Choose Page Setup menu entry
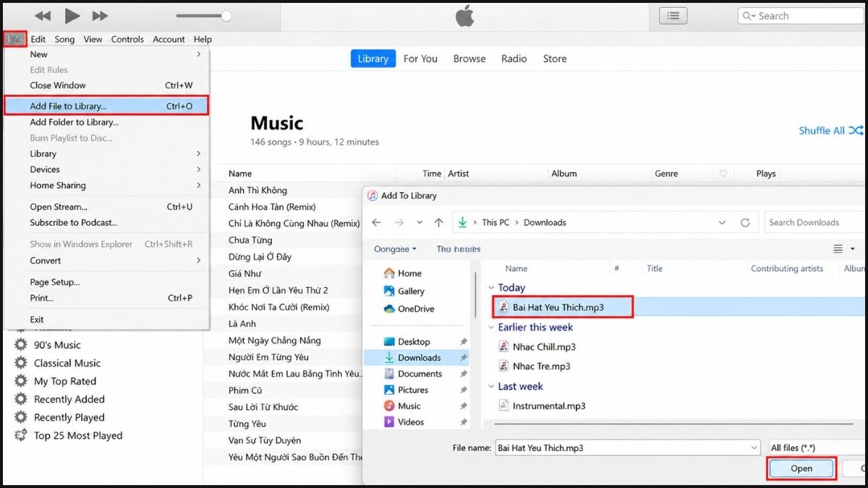 pos(106,282)
